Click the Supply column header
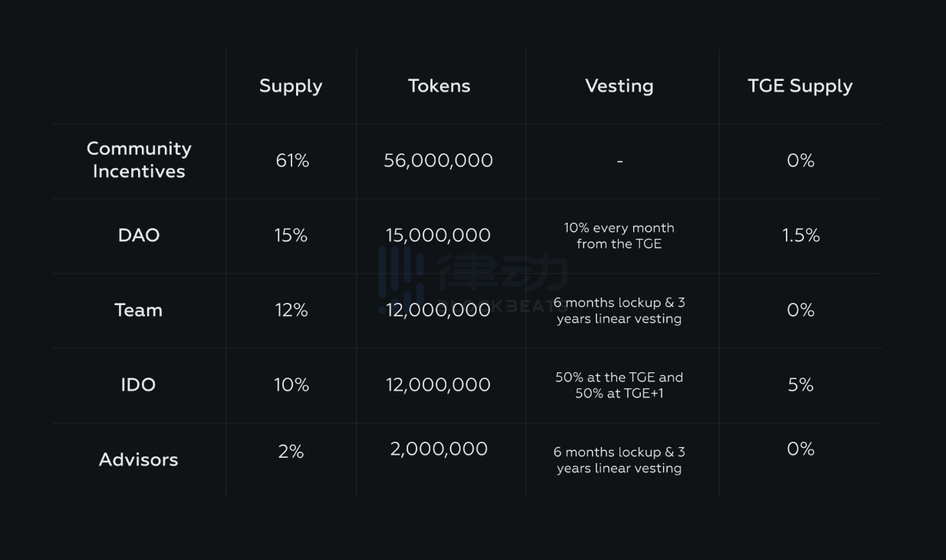This screenshot has width=946, height=560. click(x=291, y=86)
